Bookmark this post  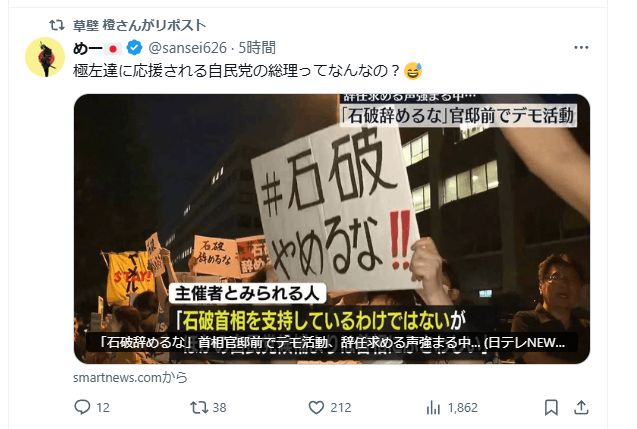tap(551, 407)
